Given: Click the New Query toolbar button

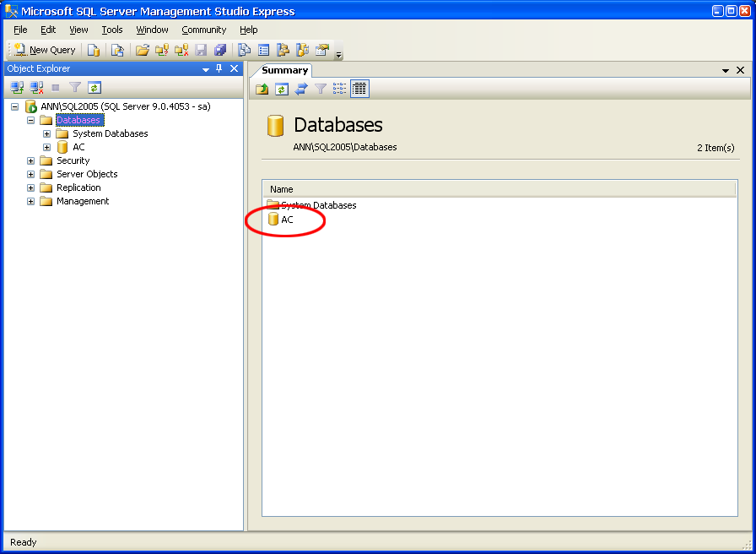Looking at the screenshot, I should point(45,50).
